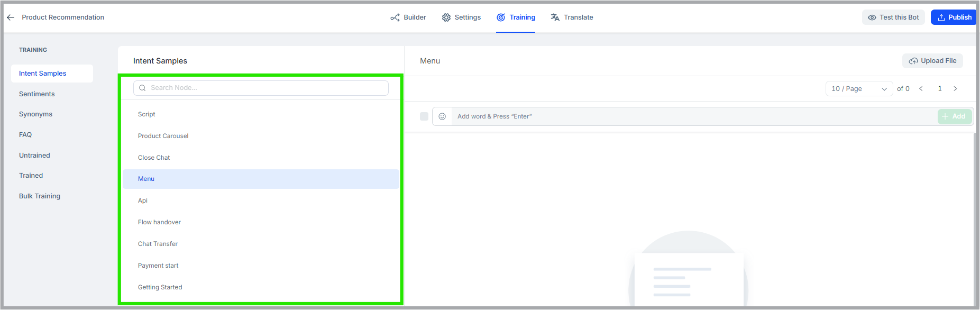
Task: Click the Publish button
Action: [954, 17]
